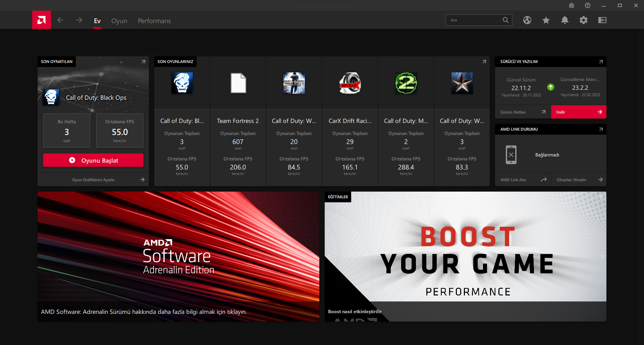Click the CarX Drift Raci... title
644x345 pixels.
coord(350,121)
